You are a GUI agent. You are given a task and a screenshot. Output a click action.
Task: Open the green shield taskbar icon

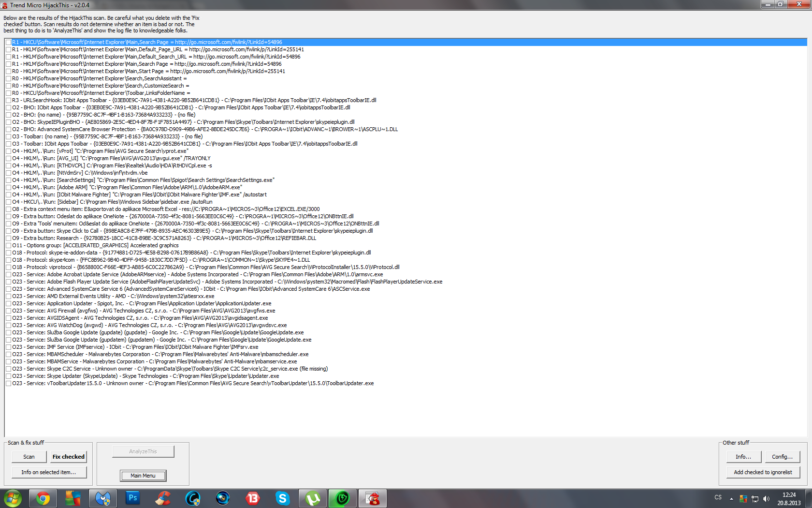tap(343, 498)
